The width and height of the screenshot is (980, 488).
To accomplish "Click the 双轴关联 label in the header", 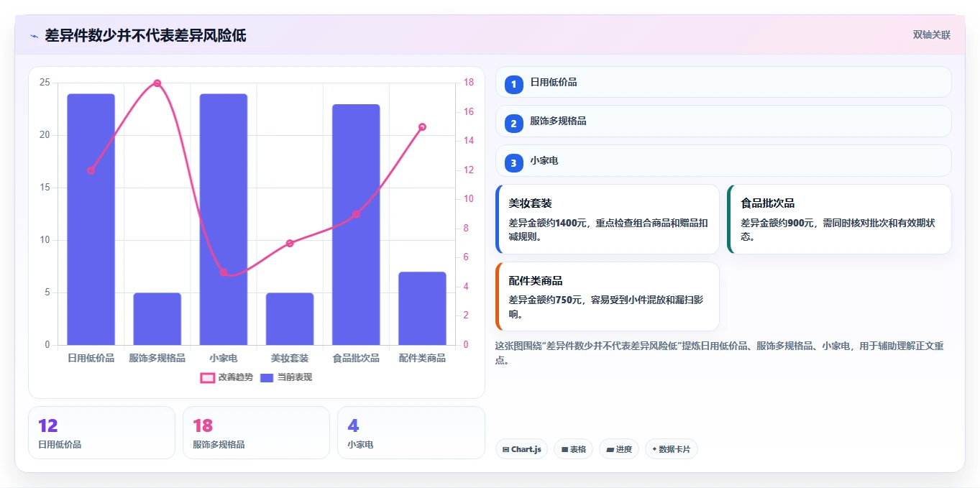I will [x=931, y=35].
